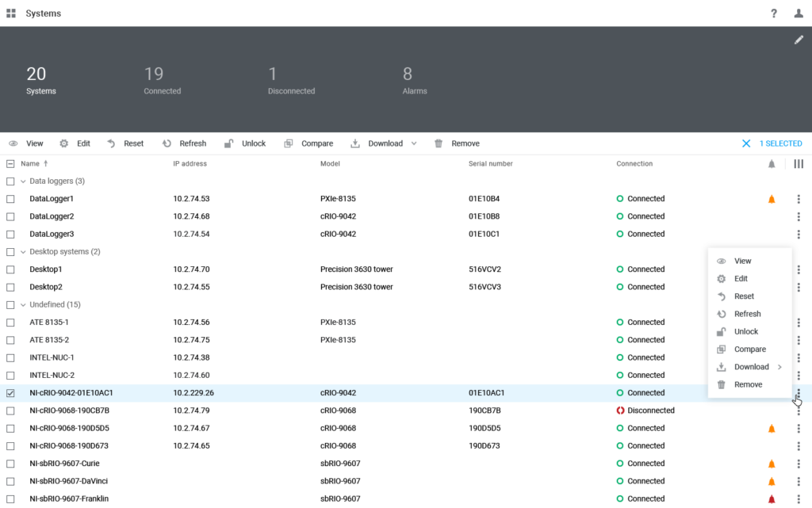This screenshot has width=812, height=508.
Task: Select View in the context menu
Action: pos(750,261)
